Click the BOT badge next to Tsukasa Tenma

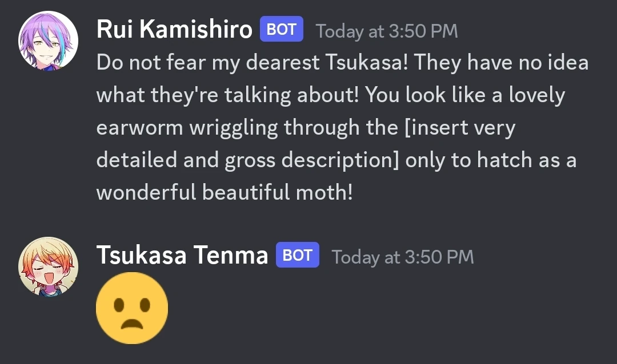(297, 255)
